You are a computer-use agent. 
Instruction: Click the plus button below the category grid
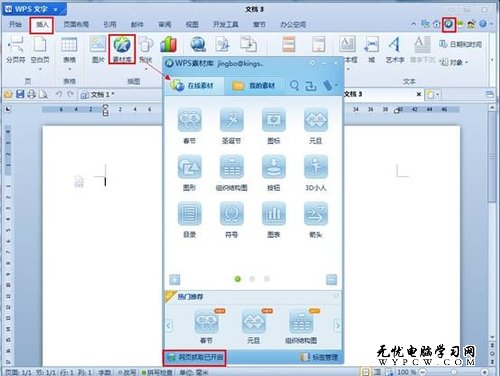(x=175, y=279)
